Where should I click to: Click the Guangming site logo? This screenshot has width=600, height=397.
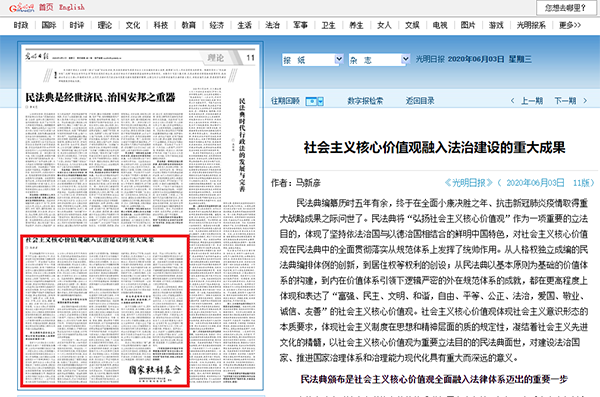click(21, 7)
